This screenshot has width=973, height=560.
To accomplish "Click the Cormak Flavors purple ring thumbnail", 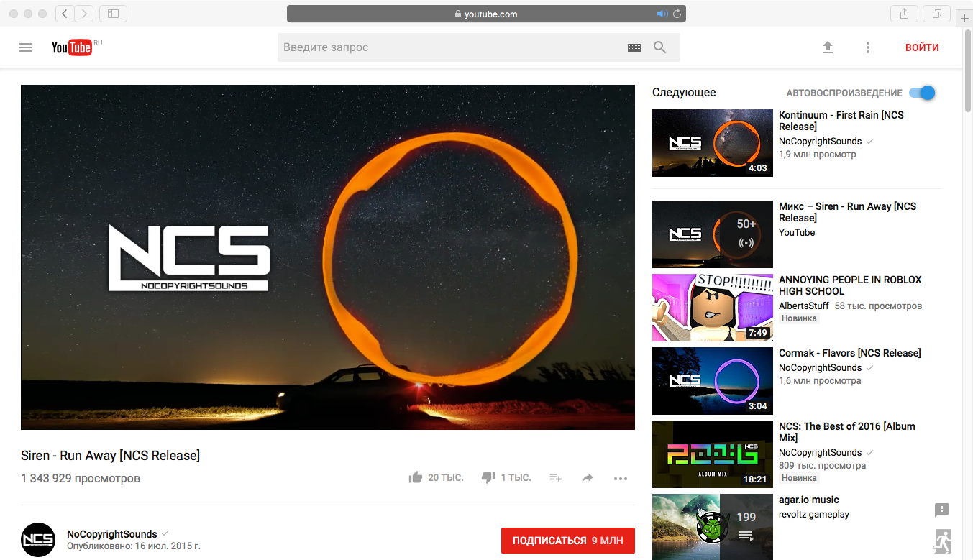I will point(713,381).
